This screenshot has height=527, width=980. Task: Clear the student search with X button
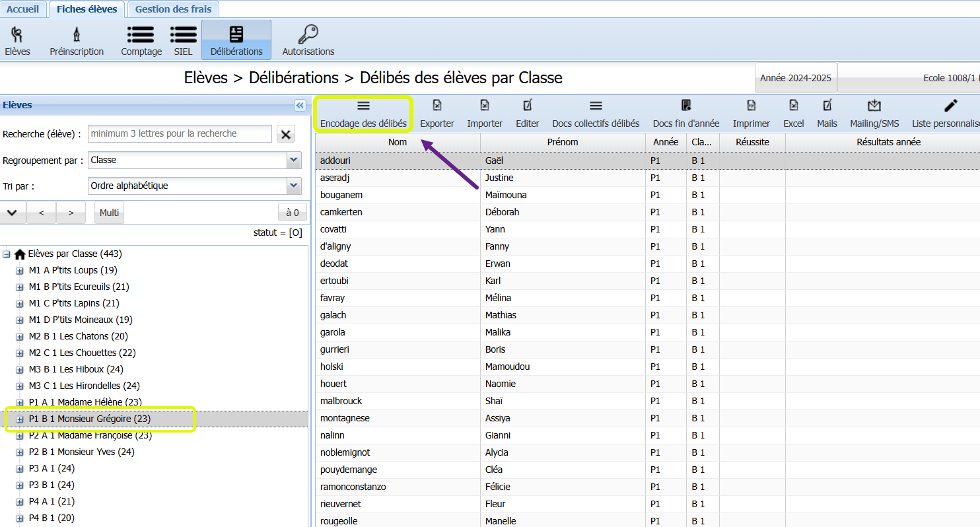point(286,134)
